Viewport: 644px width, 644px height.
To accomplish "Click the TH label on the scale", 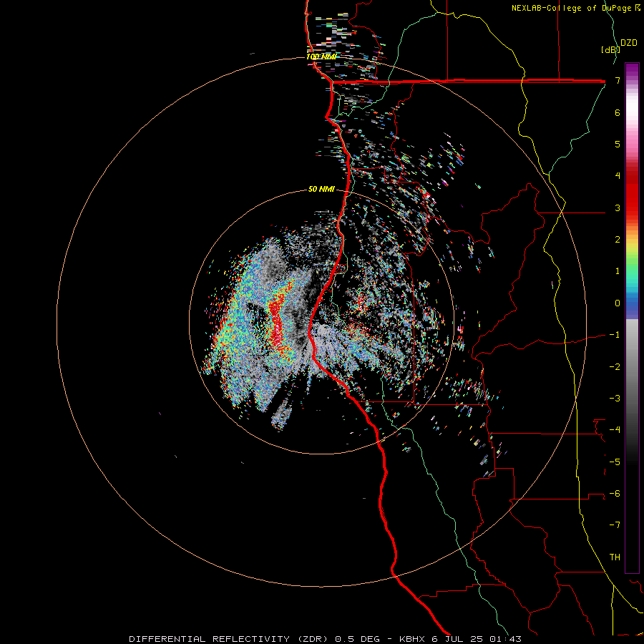I will [x=615, y=557].
